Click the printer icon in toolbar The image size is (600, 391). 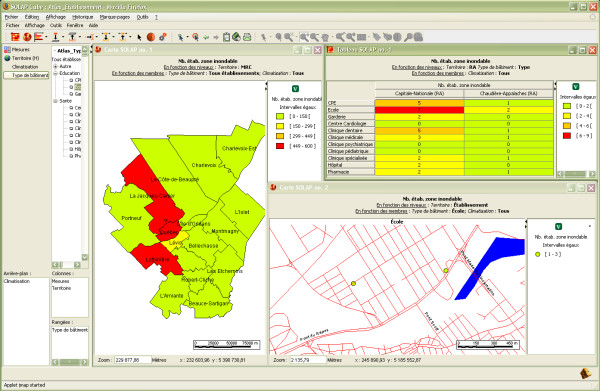[x=247, y=37]
